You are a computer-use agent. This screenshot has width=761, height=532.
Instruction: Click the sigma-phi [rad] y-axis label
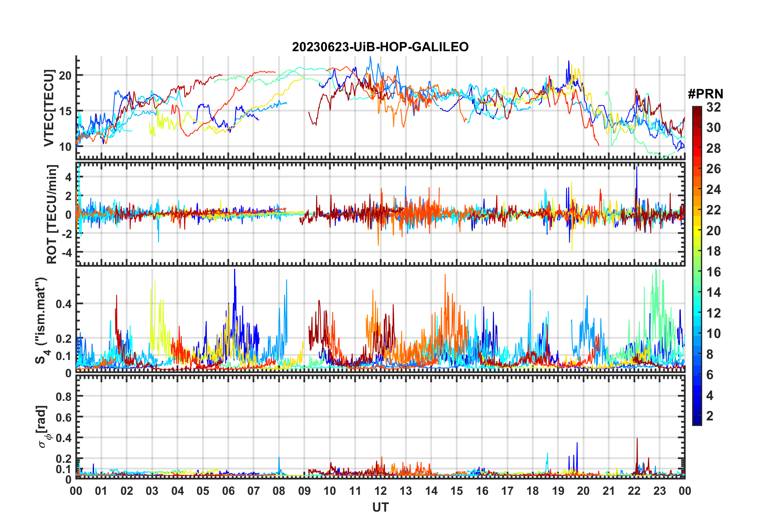[x=43, y=427]
